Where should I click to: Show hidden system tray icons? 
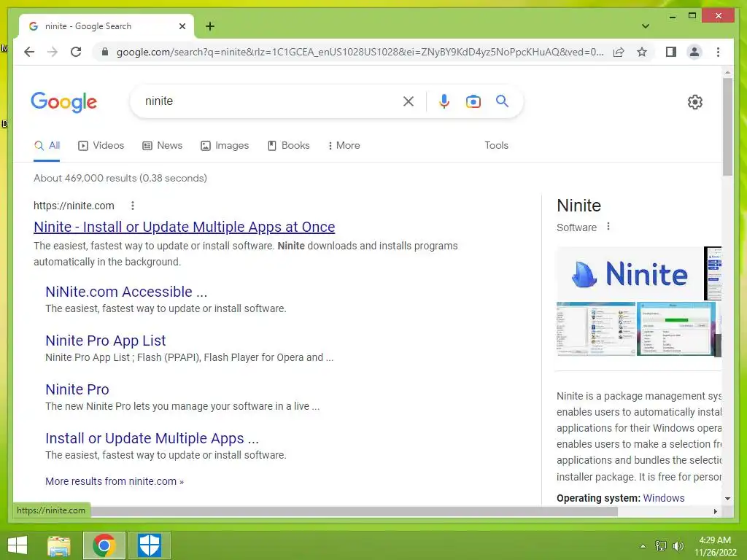pyautogui.click(x=643, y=546)
